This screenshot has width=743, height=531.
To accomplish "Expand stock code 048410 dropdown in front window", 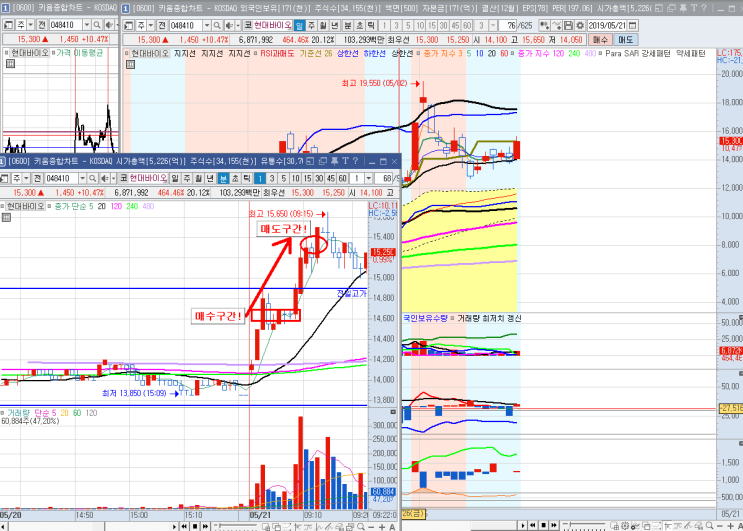I will tap(82, 178).
